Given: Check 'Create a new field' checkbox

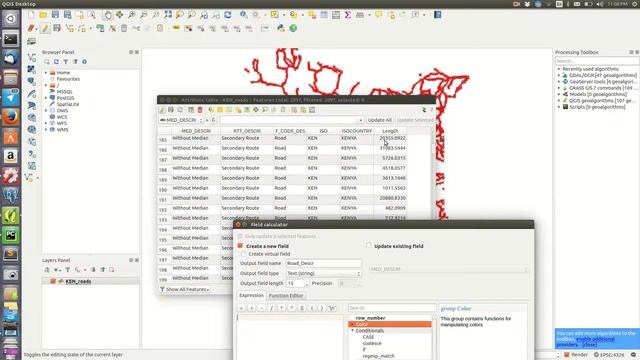Looking at the screenshot, I should pos(240,246).
